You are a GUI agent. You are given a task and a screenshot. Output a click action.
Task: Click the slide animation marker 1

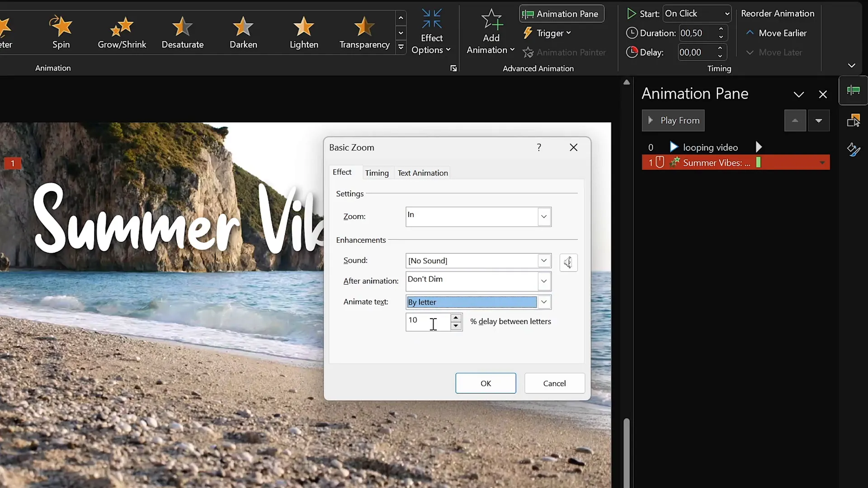pos(13,163)
